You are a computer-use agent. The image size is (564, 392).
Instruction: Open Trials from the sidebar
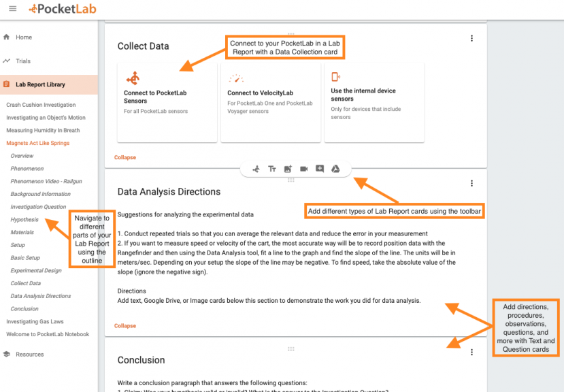(x=23, y=61)
